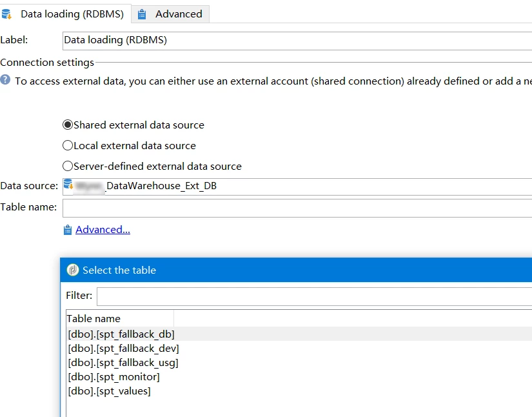The height and width of the screenshot is (417, 532).
Task: Click the clipboard icon beside Advanced link
Action: 68,230
